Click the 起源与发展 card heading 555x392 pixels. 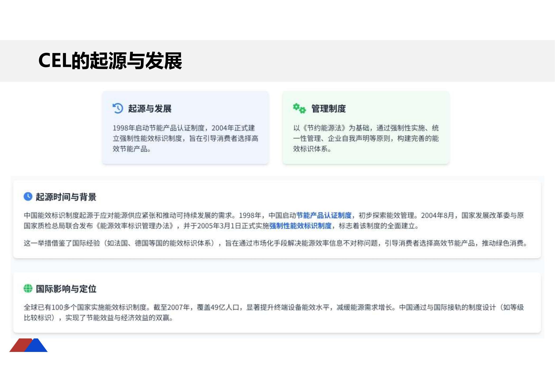(150, 109)
